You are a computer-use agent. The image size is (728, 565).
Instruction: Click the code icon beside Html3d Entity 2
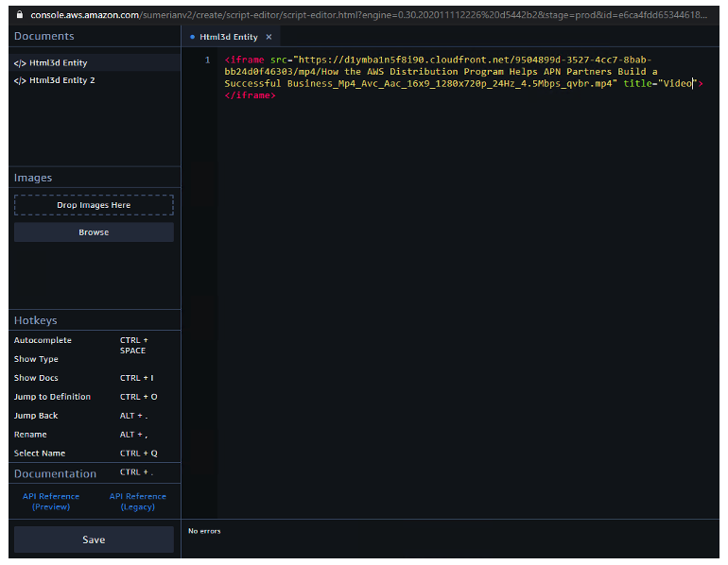click(x=19, y=81)
